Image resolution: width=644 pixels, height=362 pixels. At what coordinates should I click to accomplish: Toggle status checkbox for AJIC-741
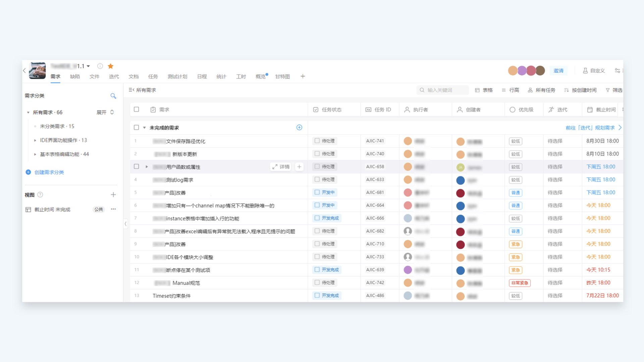click(317, 141)
